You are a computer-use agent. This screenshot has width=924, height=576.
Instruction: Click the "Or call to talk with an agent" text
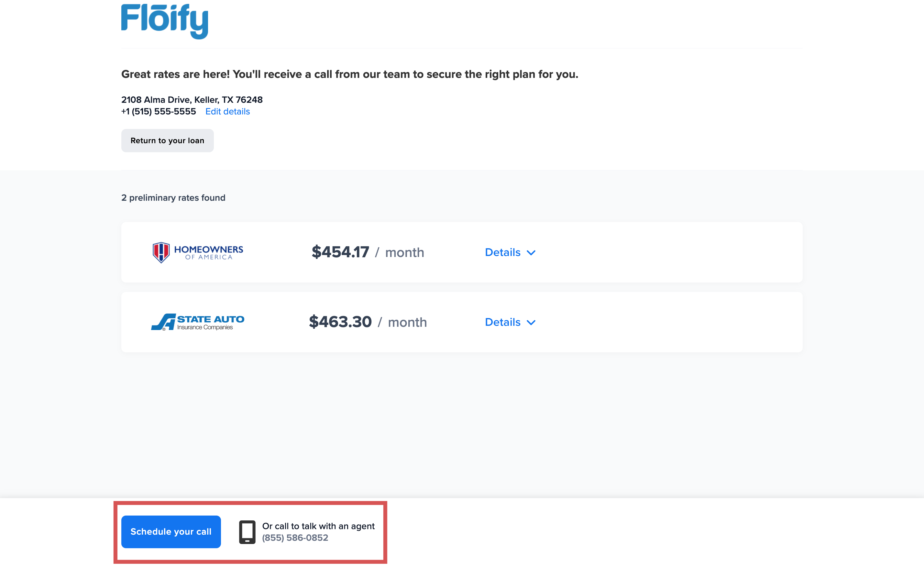(x=318, y=526)
